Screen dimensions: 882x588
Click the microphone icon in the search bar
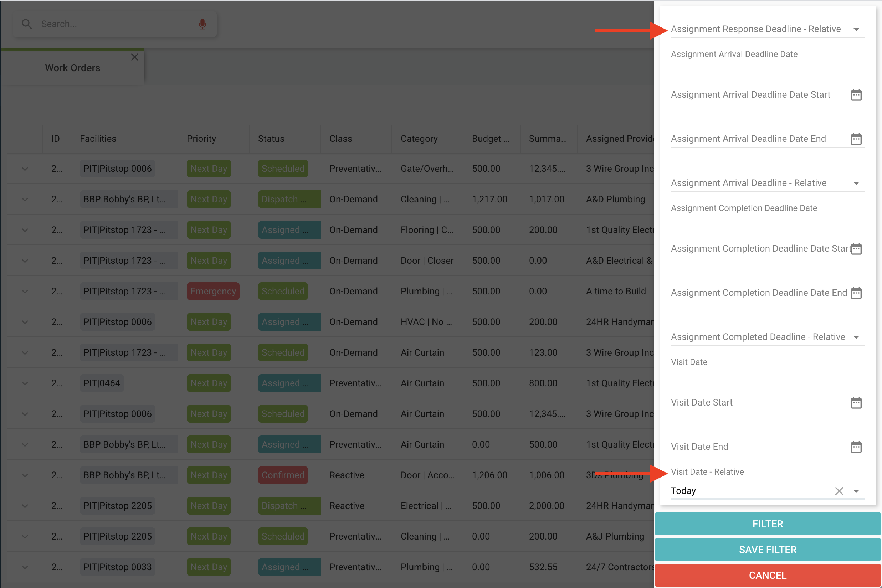(x=202, y=24)
